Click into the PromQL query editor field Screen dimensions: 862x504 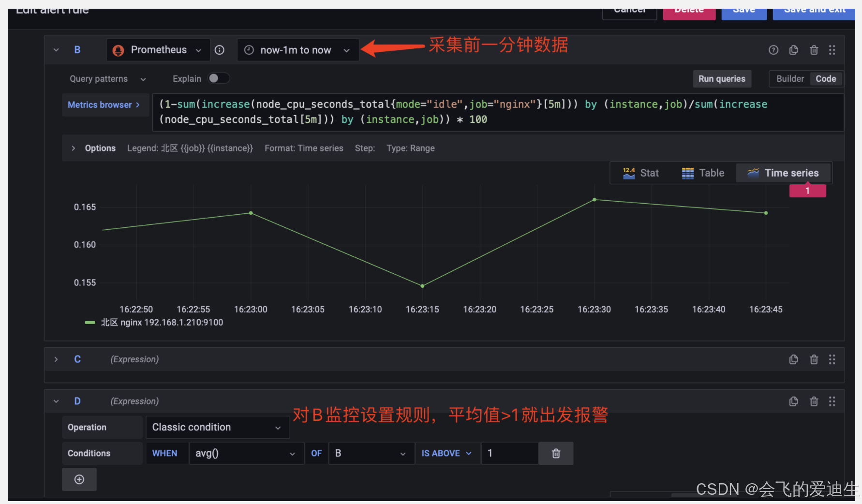pos(498,112)
